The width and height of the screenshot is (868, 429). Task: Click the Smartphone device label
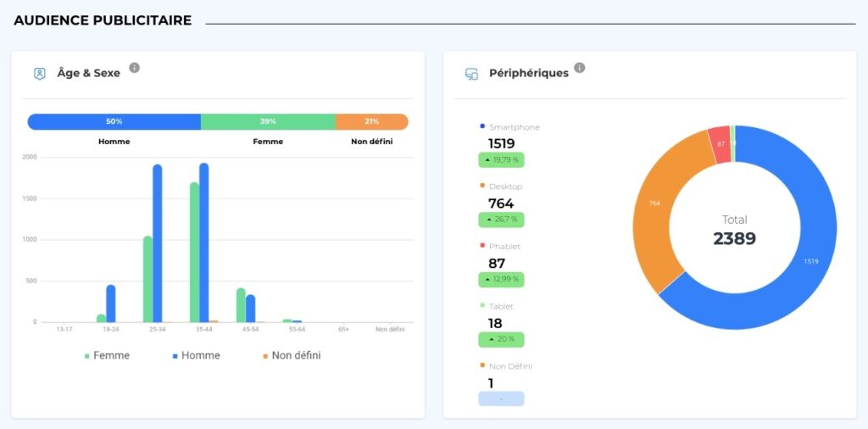click(514, 127)
